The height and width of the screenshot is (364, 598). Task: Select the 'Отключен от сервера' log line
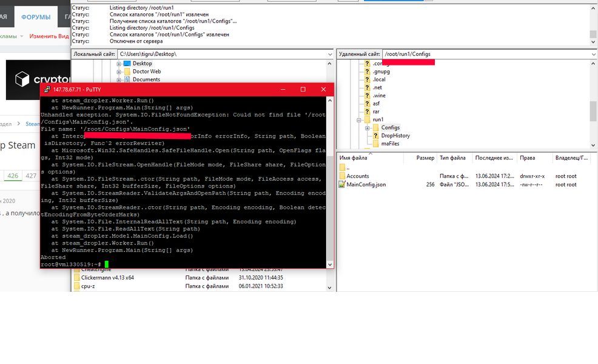(136, 41)
